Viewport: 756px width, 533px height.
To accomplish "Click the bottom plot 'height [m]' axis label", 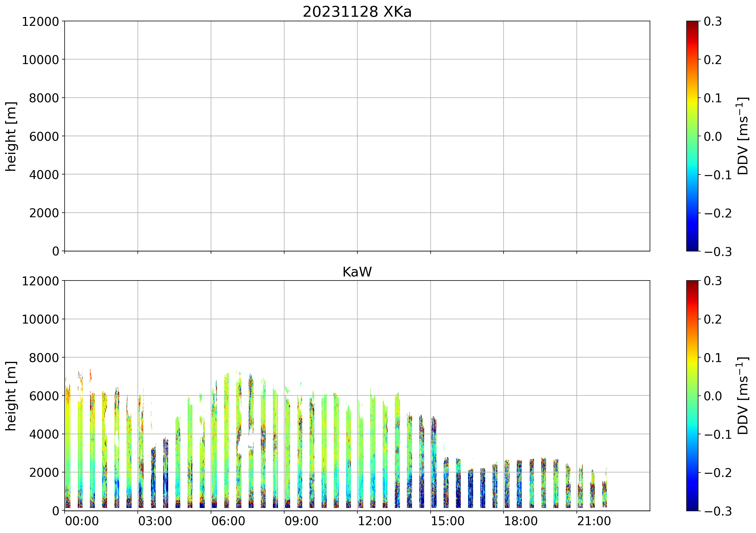I will click(11, 396).
